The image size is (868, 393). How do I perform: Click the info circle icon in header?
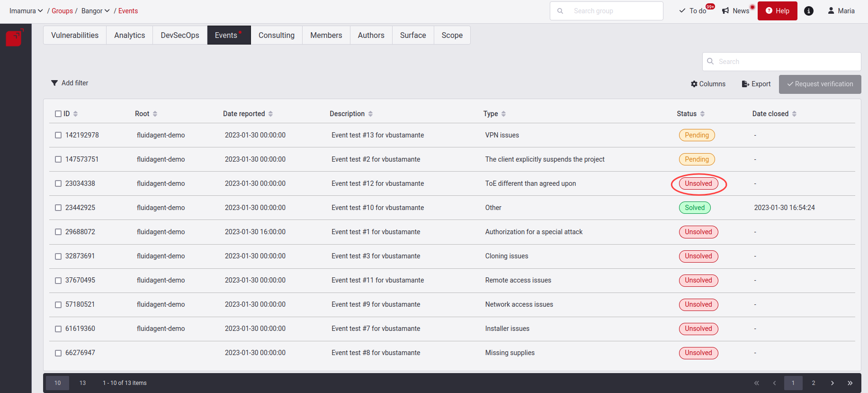pos(809,11)
